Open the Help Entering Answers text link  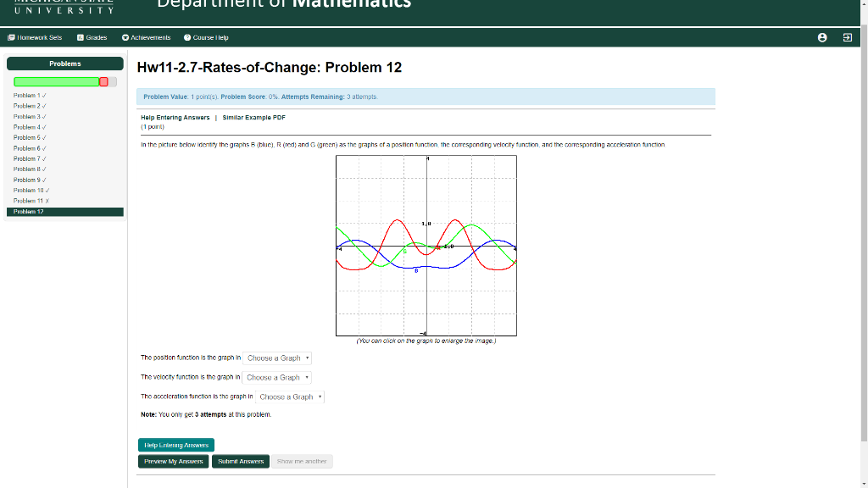tap(175, 117)
